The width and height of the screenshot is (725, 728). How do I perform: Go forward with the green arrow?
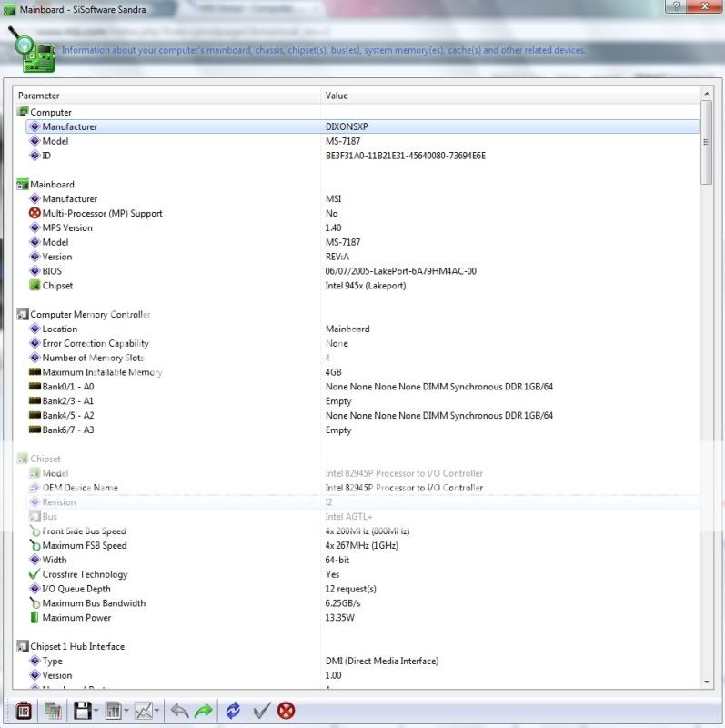pos(202,711)
